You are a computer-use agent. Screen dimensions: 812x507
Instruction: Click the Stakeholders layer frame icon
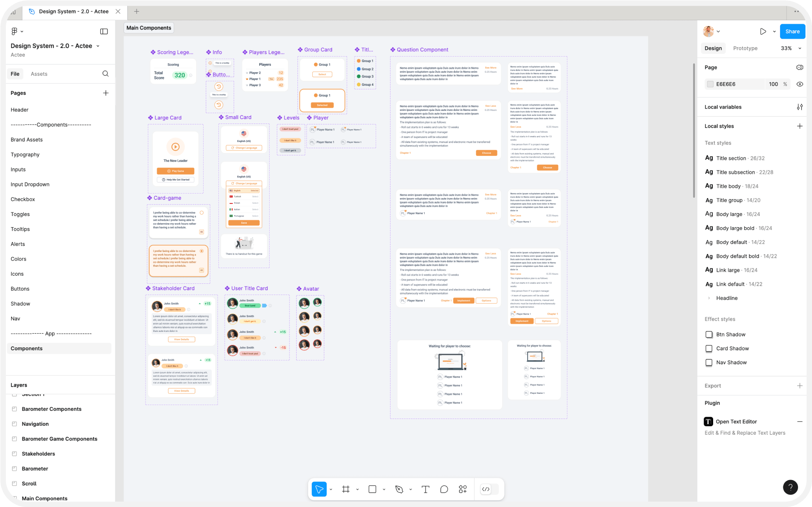pos(14,454)
